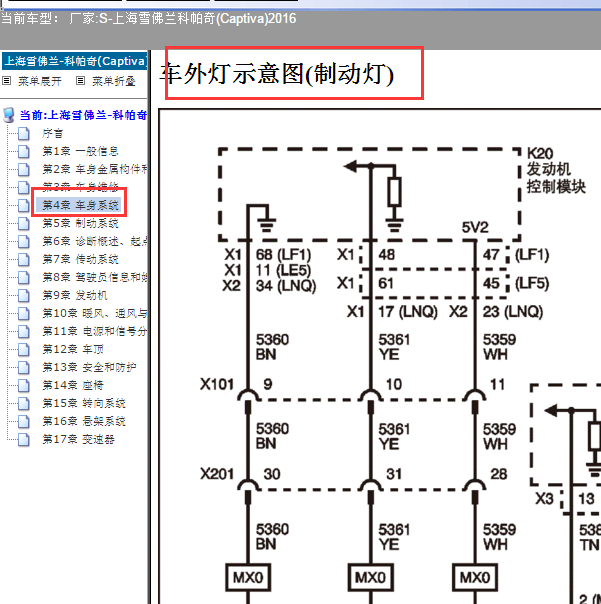Open 第6章 诊断概述 chapter
The height and width of the screenshot is (604, 601).
pyautogui.click(x=94, y=241)
